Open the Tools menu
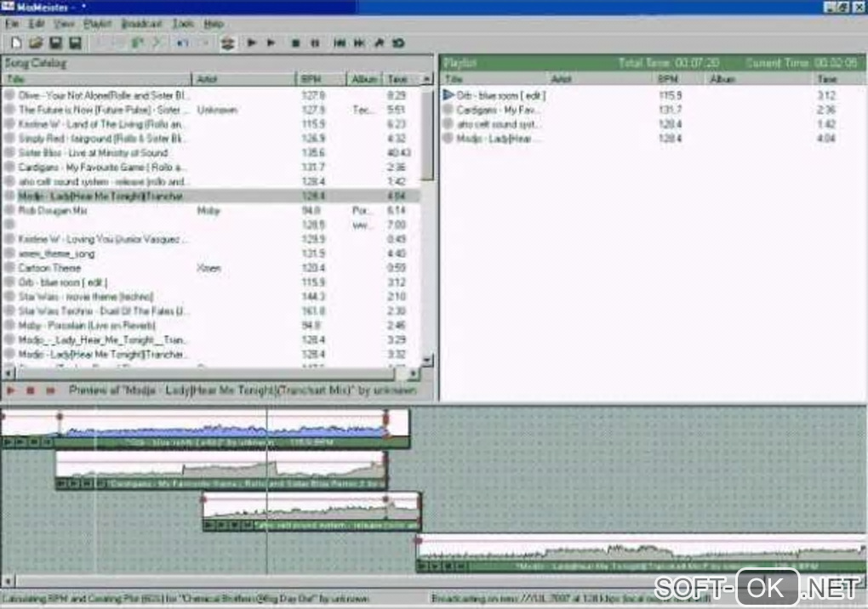Image resolution: width=868 pixels, height=609 pixels. pos(183,24)
